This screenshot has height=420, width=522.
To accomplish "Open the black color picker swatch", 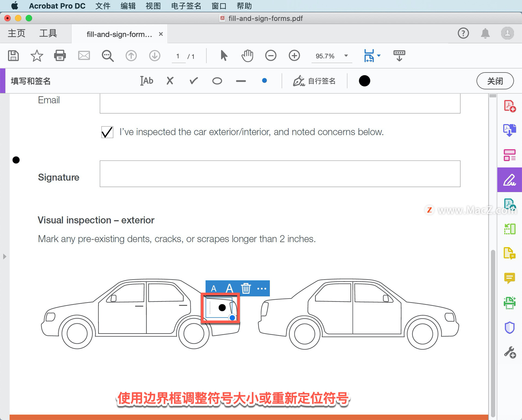I will pos(365,81).
